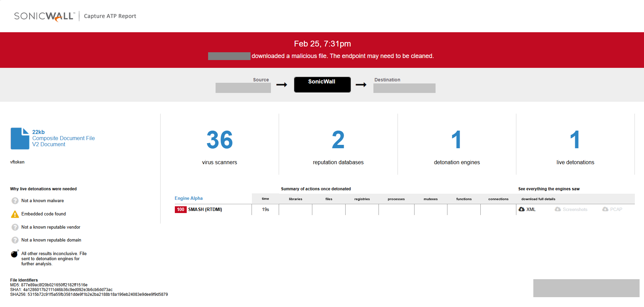Select the 2 reputation databases count
The image size is (644, 307).
pos(338,140)
